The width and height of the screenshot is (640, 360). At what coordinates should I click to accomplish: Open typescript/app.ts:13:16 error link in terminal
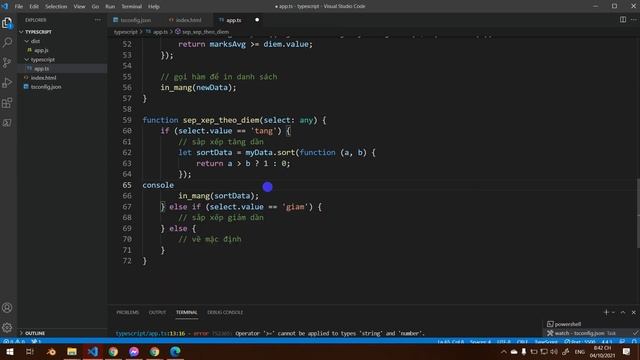tap(150, 333)
